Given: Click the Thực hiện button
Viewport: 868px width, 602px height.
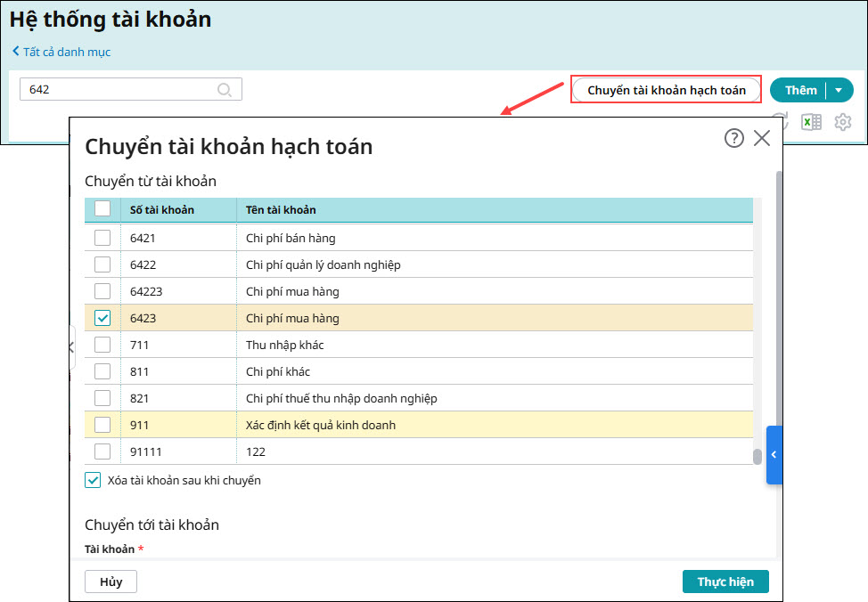Looking at the screenshot, I should pyautogui.click(x=725, y=582).
